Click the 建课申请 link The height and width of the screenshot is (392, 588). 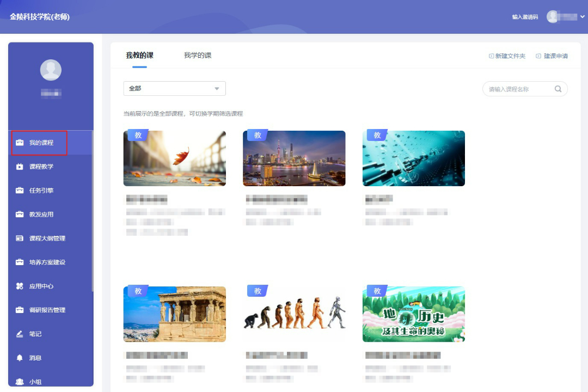click(552, 56)
